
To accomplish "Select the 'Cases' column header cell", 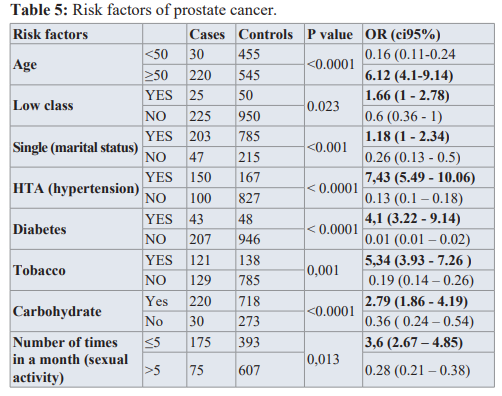I will [x=207, y=34].
